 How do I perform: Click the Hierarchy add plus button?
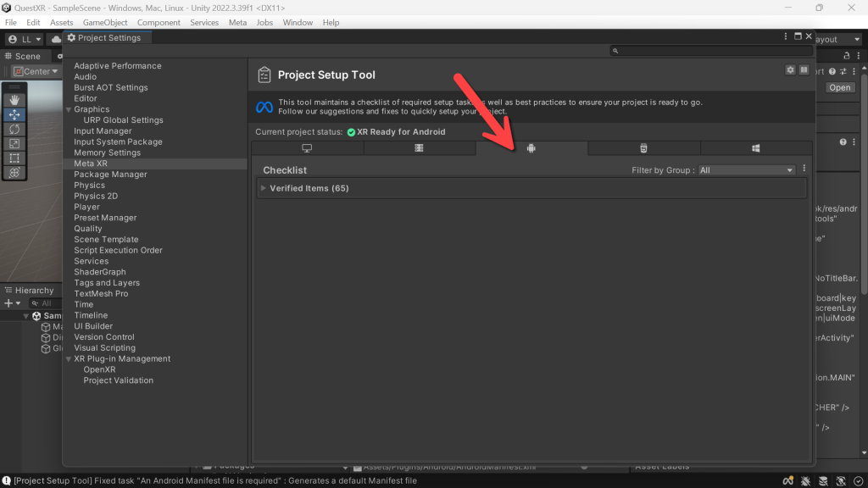pyautogui.click(x=8, y=303)
